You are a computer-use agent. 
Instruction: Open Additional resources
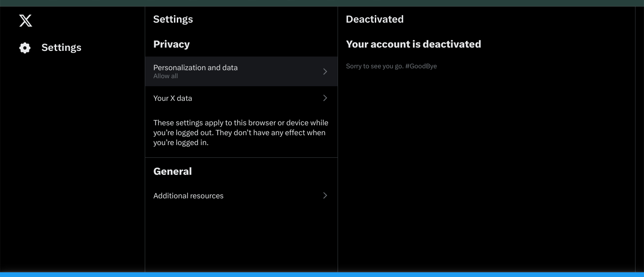tap(188, 196)
